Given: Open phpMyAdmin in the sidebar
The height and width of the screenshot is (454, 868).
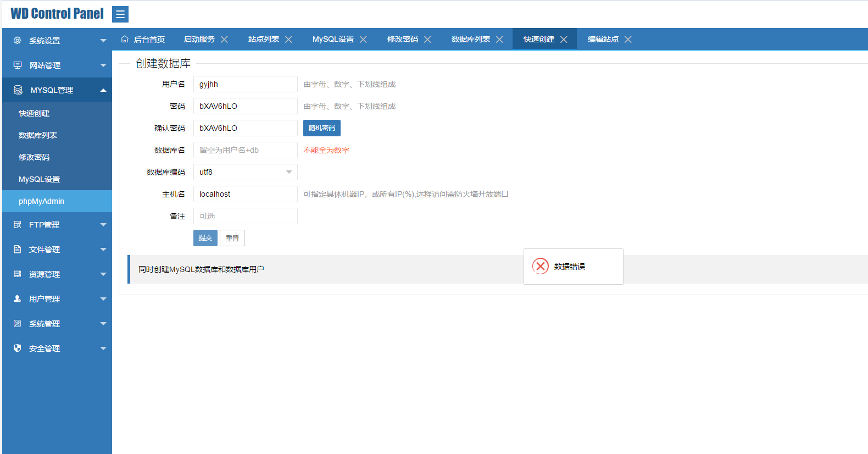Looking at the screenshot, I should tap(41, 201).
